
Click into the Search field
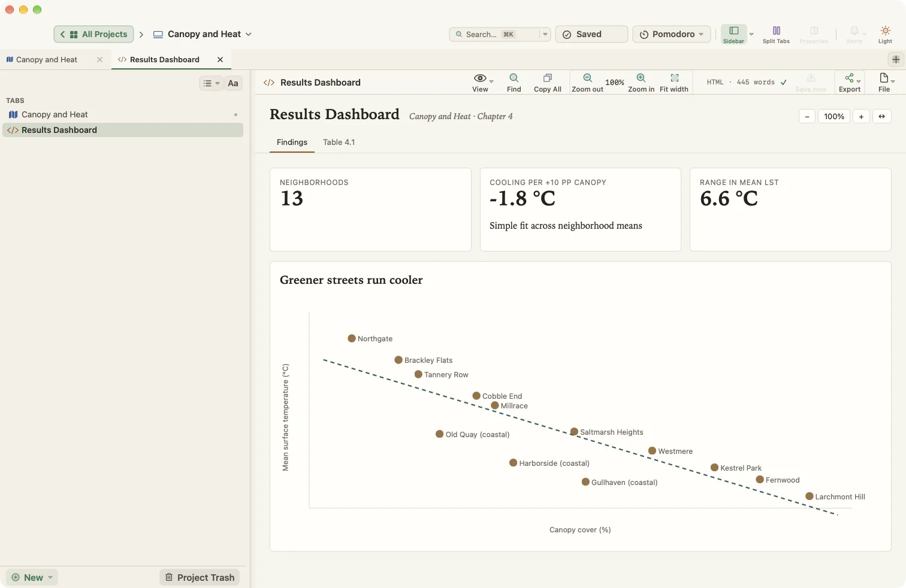click(x=494, y=34)
